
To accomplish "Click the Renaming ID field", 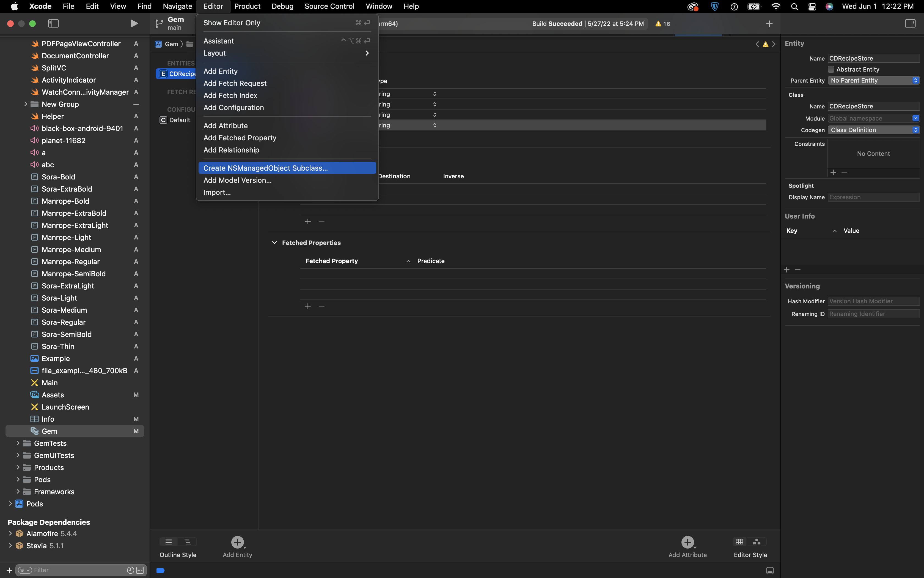I will click(873, 314).
